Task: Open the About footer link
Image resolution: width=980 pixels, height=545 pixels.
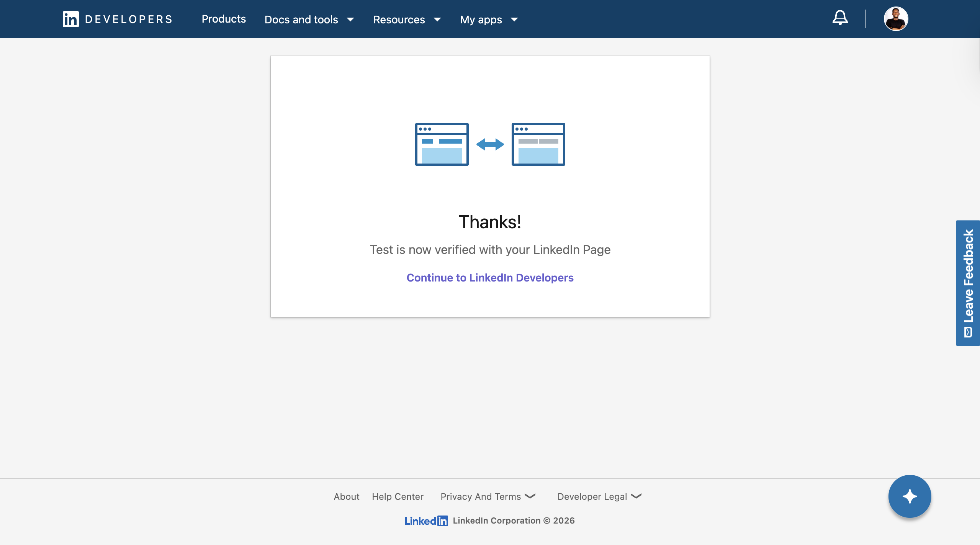Action: tap(346, 496)
